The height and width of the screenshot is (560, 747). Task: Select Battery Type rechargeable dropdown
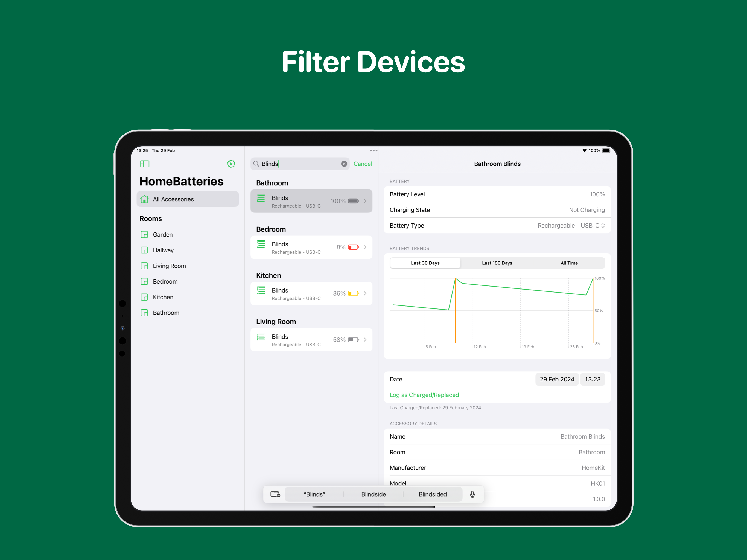click(x=569, y=225)
